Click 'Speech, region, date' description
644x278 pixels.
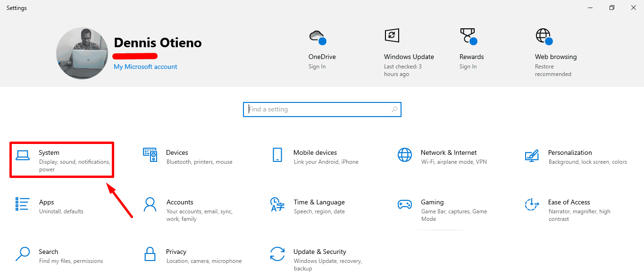pos(319,211)
